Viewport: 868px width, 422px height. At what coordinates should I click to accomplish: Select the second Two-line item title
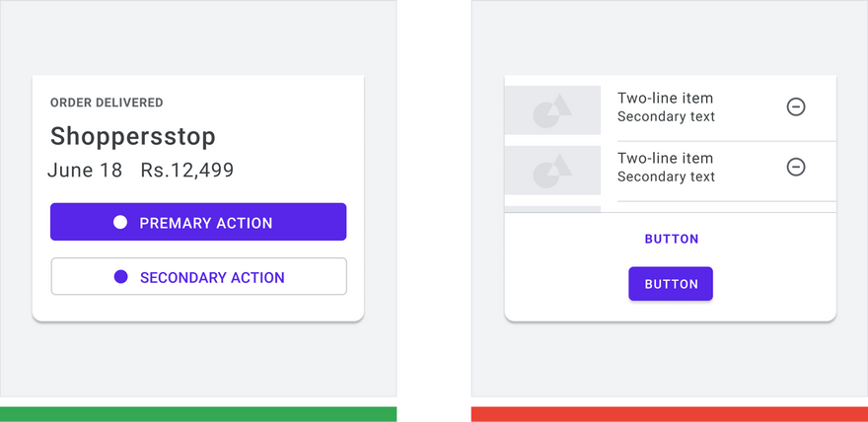coord(666,158)
